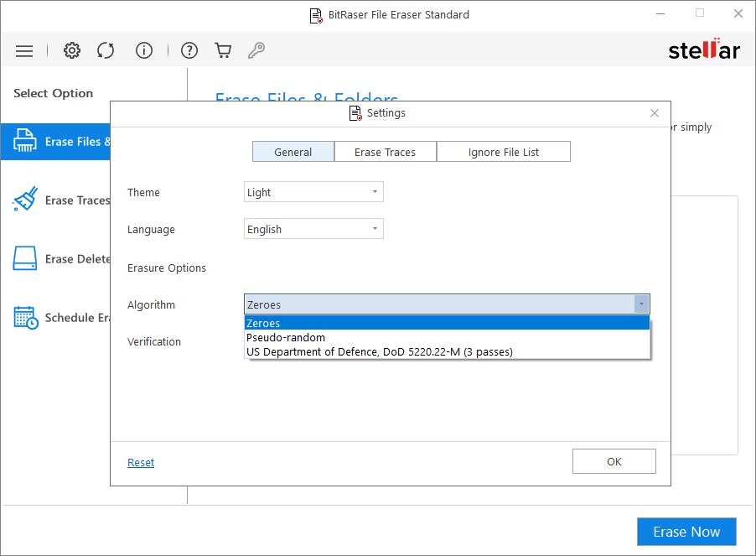Click the update refresh icon
756x556 pixels.
click(106, 50)
